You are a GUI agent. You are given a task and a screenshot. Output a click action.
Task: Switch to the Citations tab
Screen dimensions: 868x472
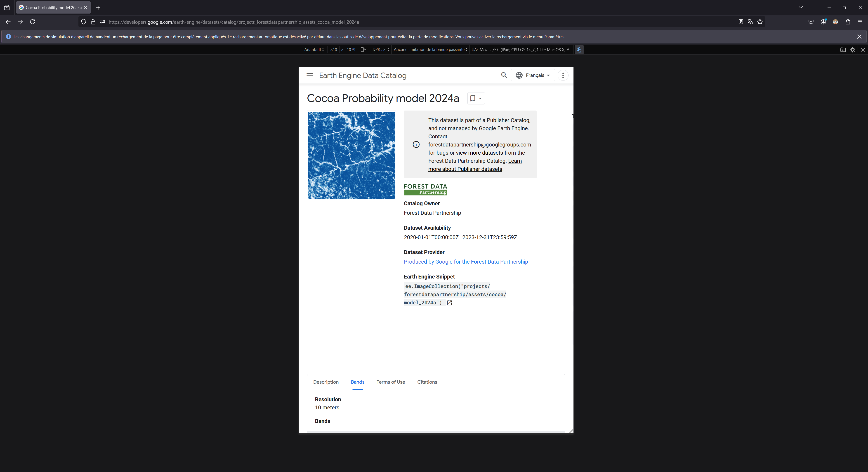pyautogui.click(x=427, y=382)
